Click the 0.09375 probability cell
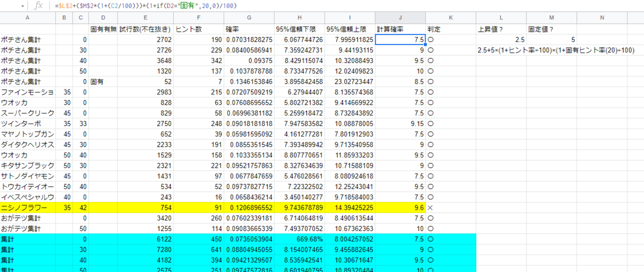The width and height of the screenshot is (644, 272). tap(249, 61)
